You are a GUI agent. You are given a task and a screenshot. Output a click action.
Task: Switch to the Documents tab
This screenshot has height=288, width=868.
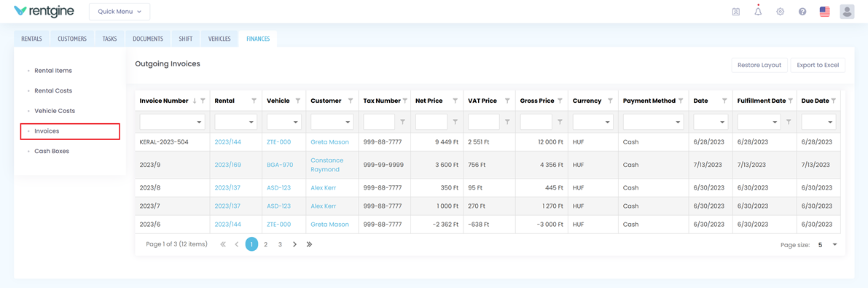pos(148,39)
